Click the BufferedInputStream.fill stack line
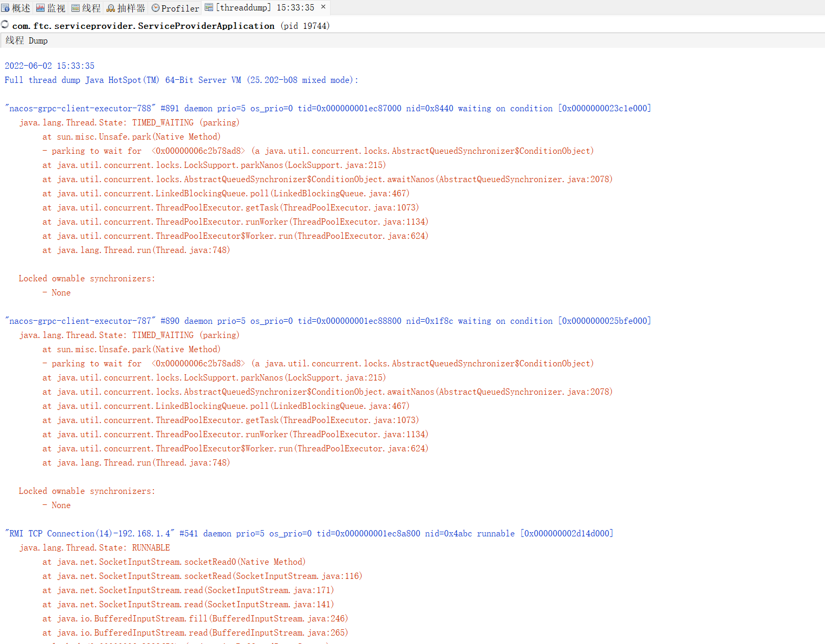Image resolution: width=825 pixels, height=644 pixels. [195, 618]
